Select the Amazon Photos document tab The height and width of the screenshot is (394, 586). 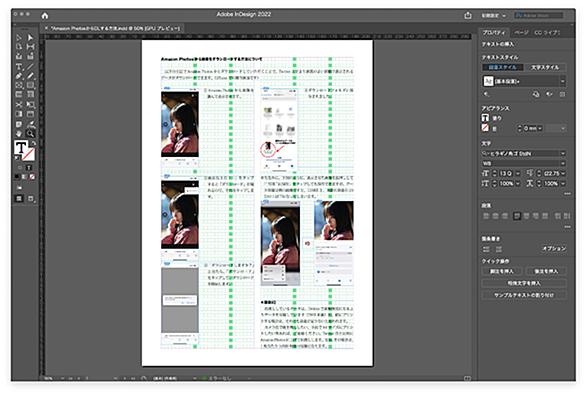click(x=115, y=28)
